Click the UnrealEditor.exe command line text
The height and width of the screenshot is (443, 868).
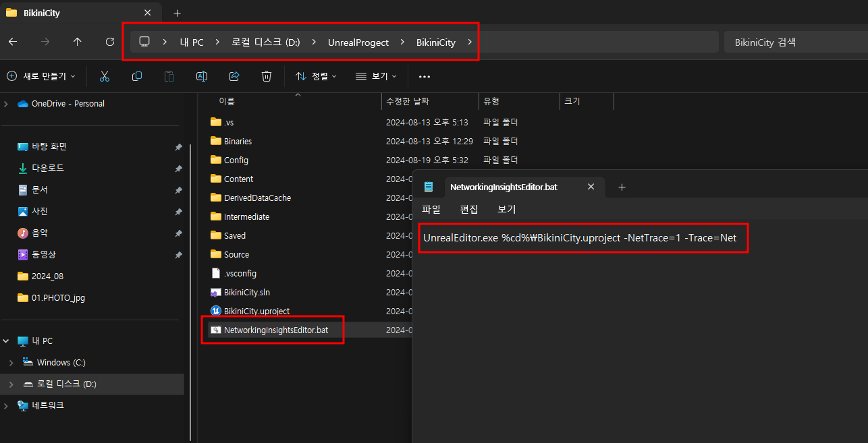pyautogui.click(x=580, y=238)
